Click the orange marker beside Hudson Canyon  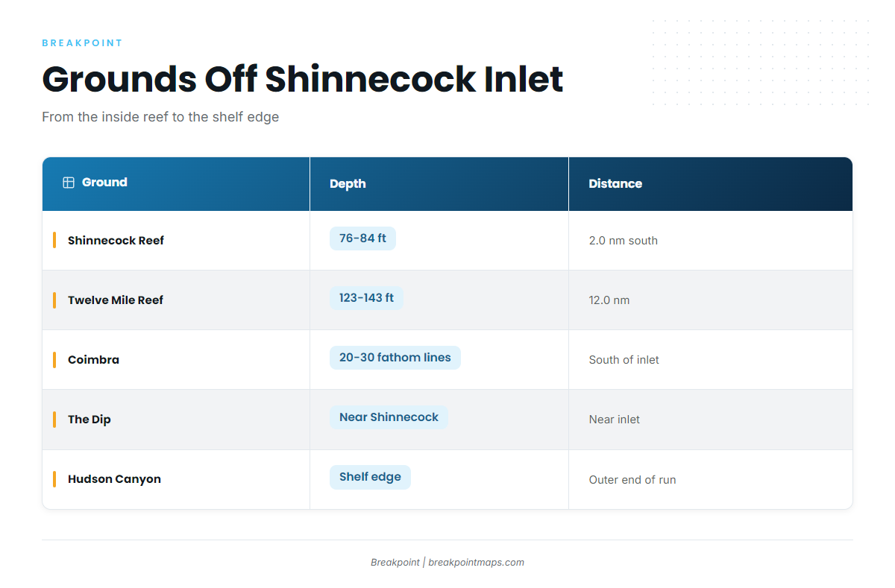(x=54, y=478)
